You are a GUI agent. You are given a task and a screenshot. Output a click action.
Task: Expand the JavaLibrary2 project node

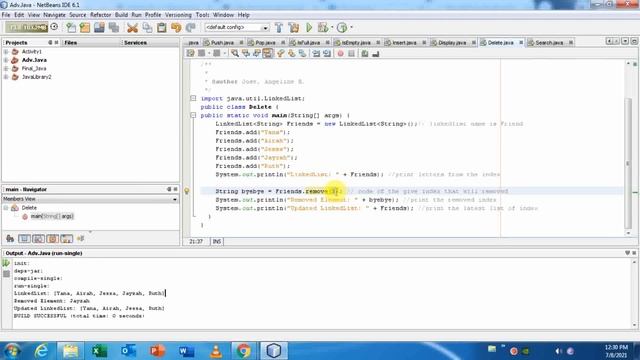click(x=6, y=77)
